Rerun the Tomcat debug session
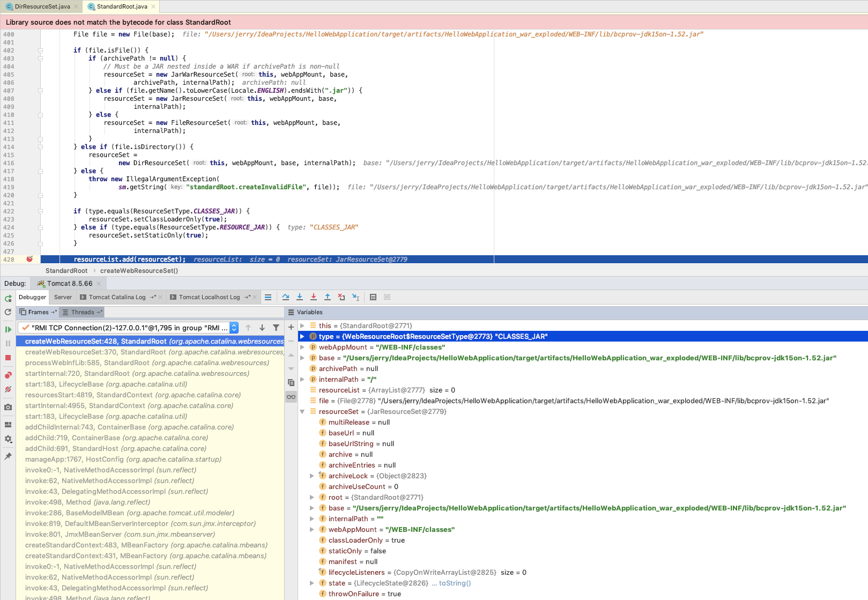Image resolution: width=868 pixels, height=600 pixels. (x=8, y=299)
